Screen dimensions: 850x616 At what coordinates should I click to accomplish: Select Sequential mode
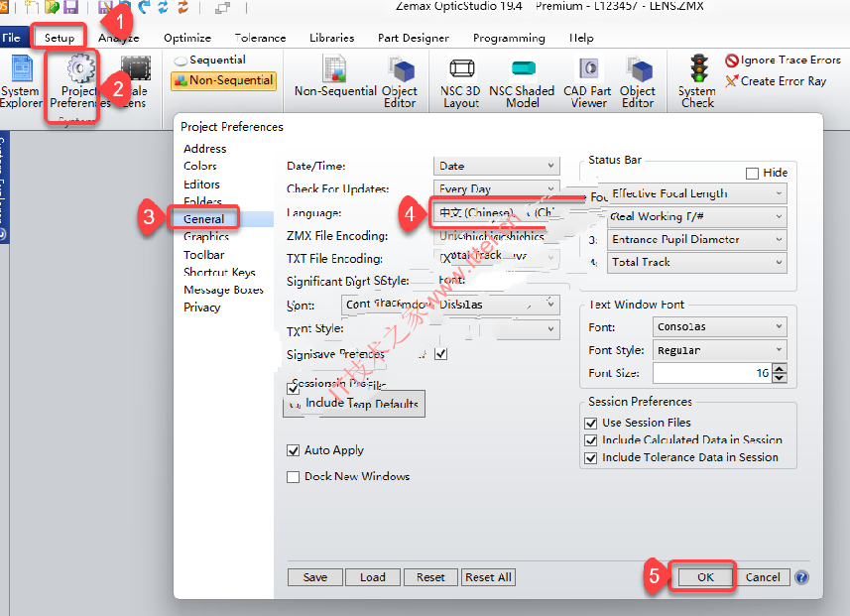coord(210,61)
